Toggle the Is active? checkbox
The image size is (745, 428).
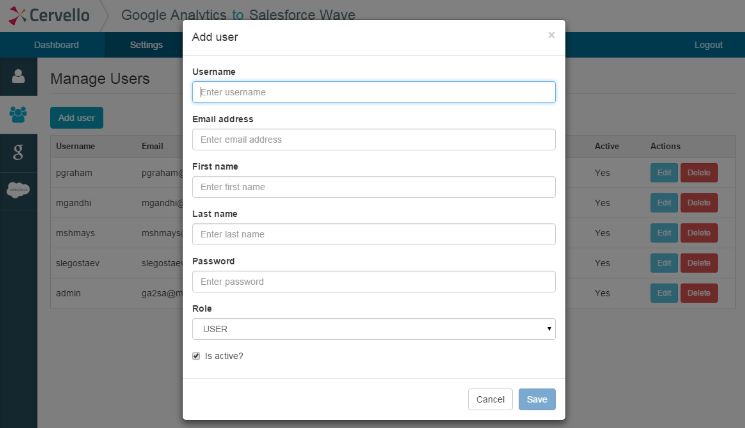point(196,356)
